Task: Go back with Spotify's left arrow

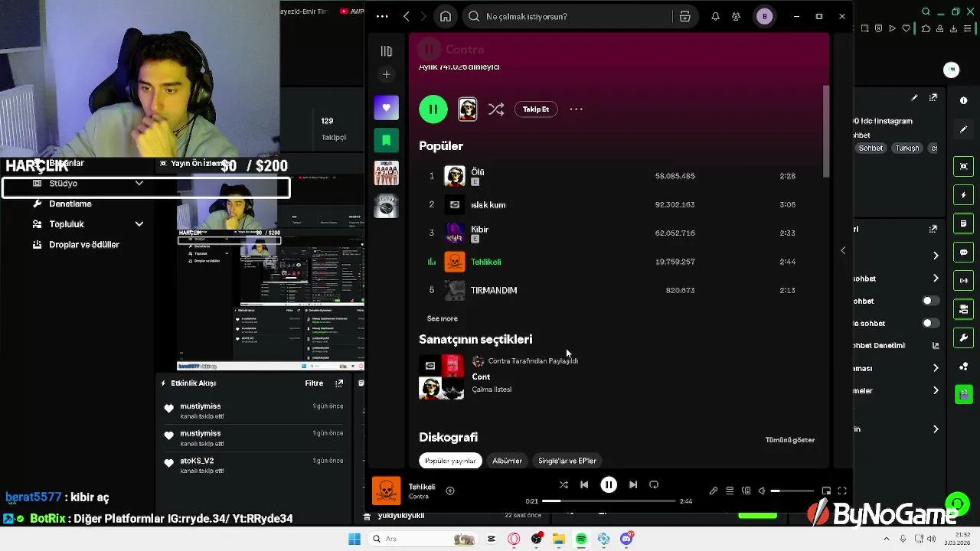Action: pyautogui.click(x=407, y=16)
